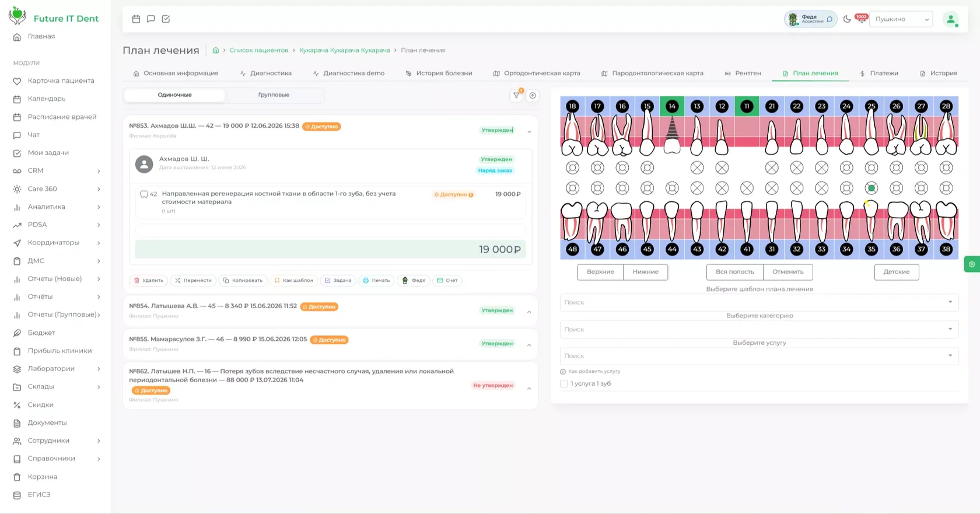Click the Федя assistant search pill
The width and height of the screenshot is (980, 514).
click(x=810, y=19)
